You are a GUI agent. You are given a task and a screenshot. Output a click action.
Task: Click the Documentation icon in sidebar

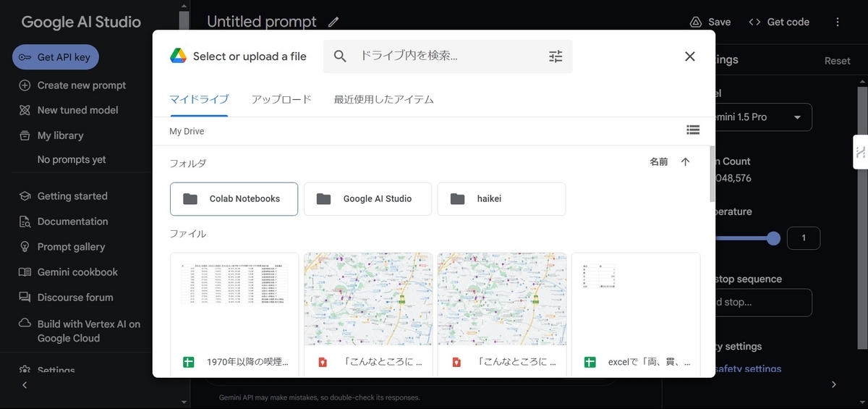pos(25,222)
